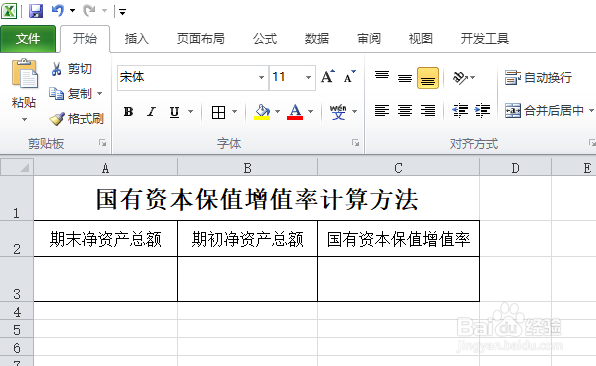
Task: Click the select-all corner of the grid
Action: [x=17, y=167]
